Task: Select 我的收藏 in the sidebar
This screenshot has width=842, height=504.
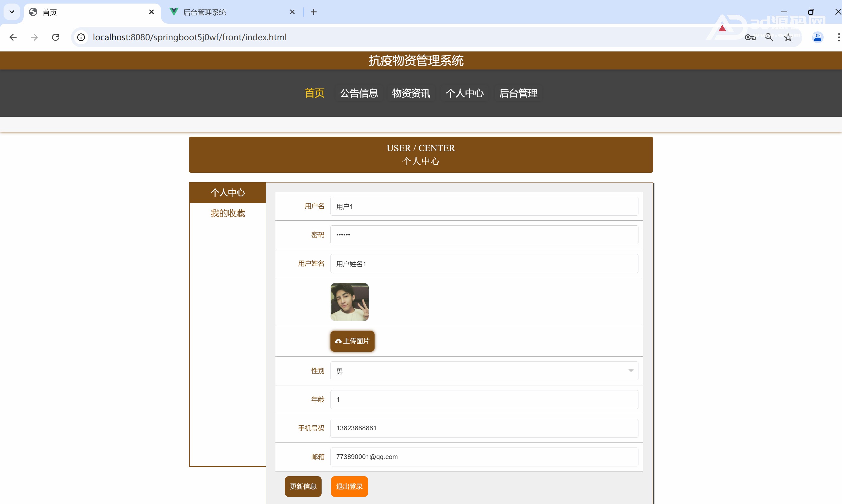Action: pos(228,213)
